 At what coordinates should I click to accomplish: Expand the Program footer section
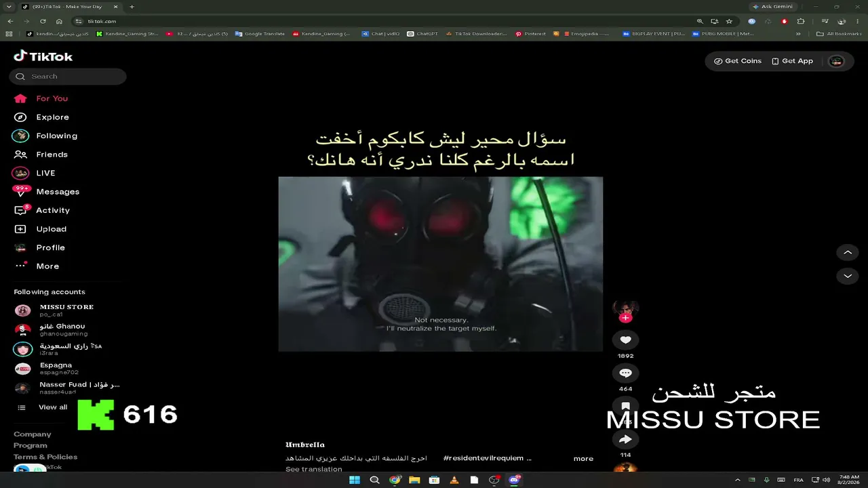click(x=31, y=445)
